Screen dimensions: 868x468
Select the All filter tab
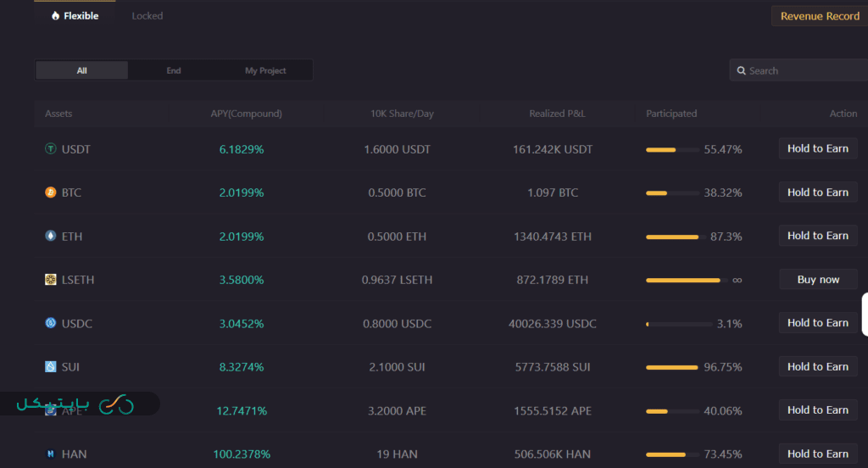(x=82, y=70)
